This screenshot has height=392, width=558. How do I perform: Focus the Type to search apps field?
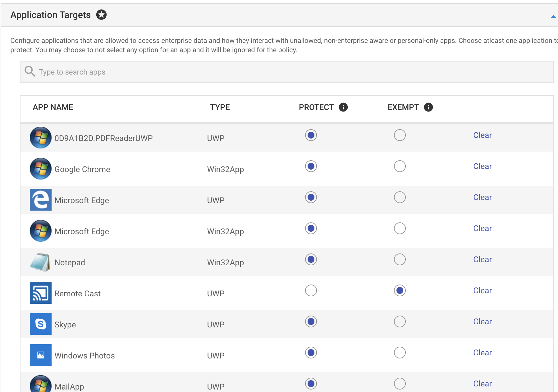tap(286, 72)
